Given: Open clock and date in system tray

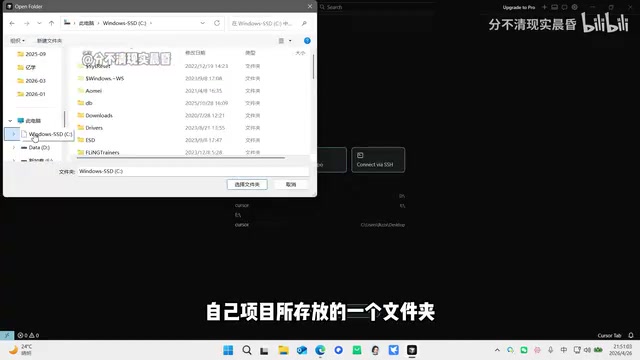Looking at the screenshot, I should [x=622, y=350].
